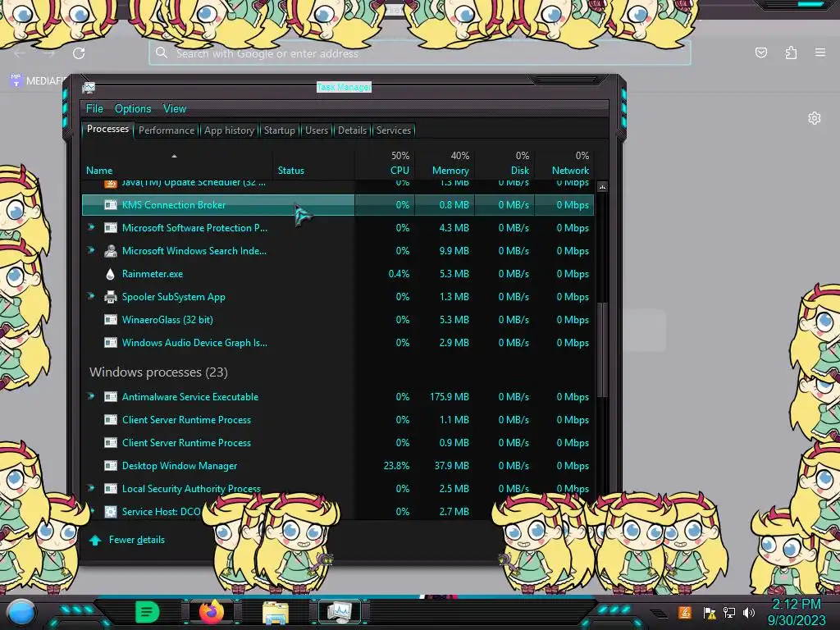This screenshot has width=840, height=630.
Task: Click the Rainmeter.exe 0.4% CPU value
Action: [399, 274]
